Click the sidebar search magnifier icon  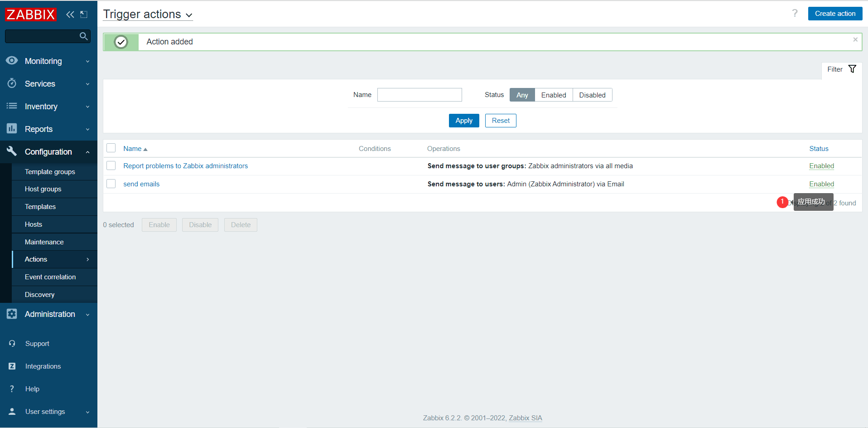(x=83, y=36)
